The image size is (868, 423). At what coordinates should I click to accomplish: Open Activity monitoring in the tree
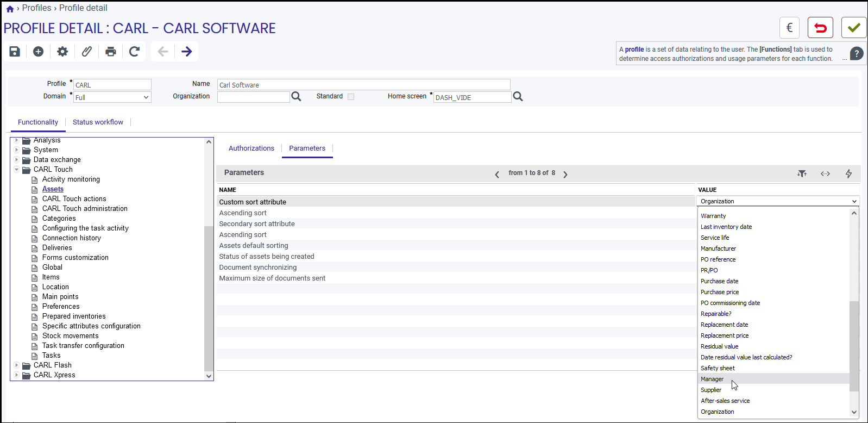tap(71, 179)
